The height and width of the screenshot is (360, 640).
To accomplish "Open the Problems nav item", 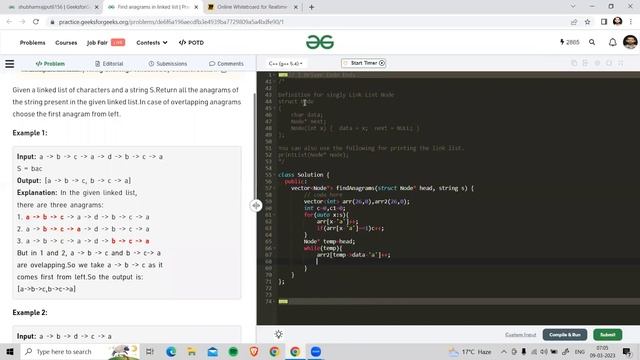I will pyautogui.click(x=33, y=42).
